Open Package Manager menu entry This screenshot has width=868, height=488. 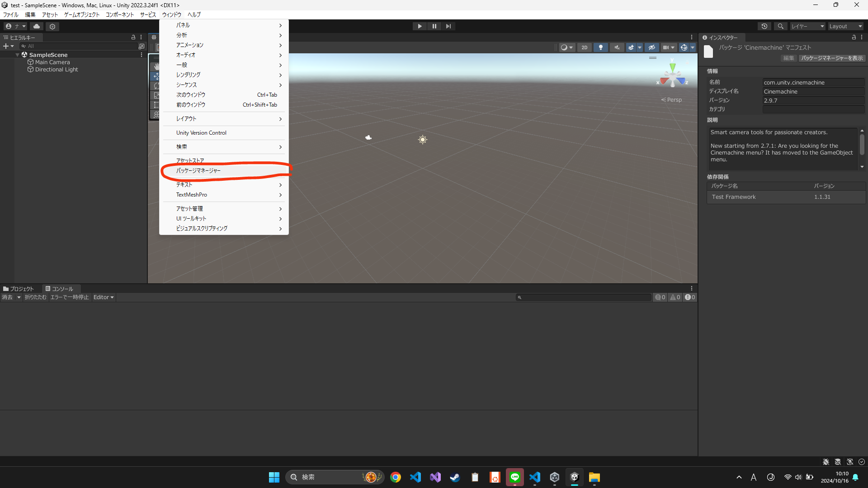point(198,171)
